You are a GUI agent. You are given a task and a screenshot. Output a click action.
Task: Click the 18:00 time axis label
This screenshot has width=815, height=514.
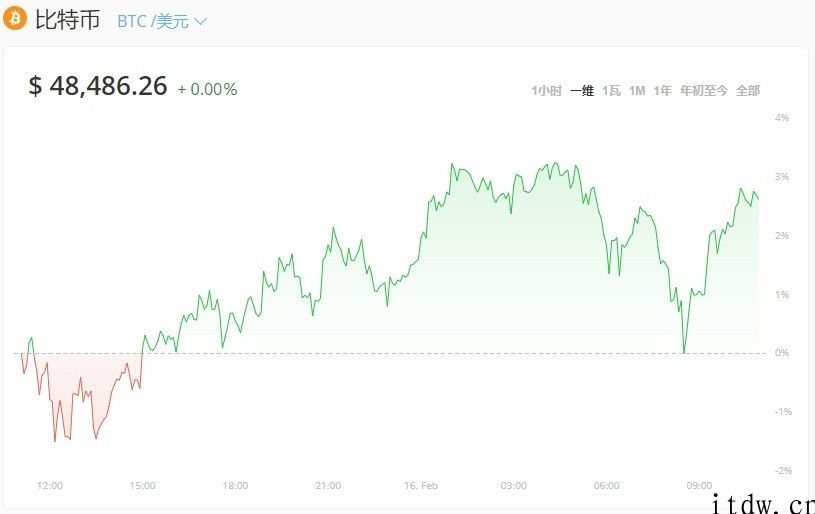click(235, 485)
